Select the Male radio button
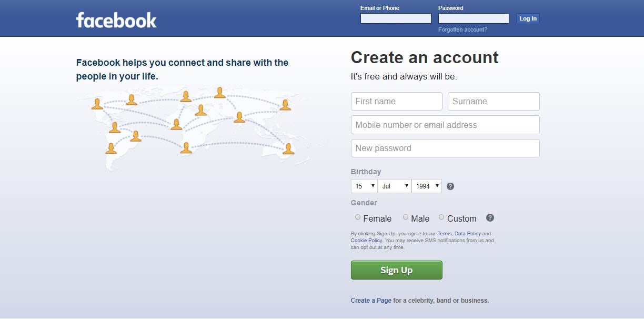 pos(406,217)
